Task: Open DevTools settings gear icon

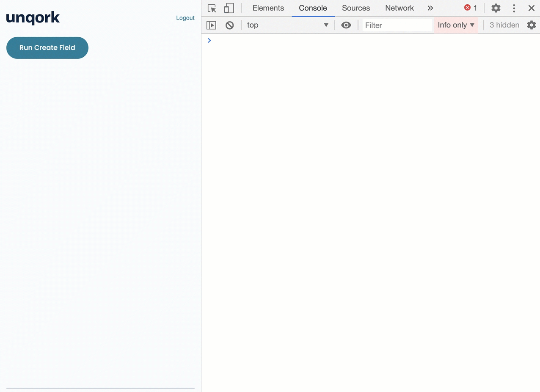Action: (x=496, y=8)
